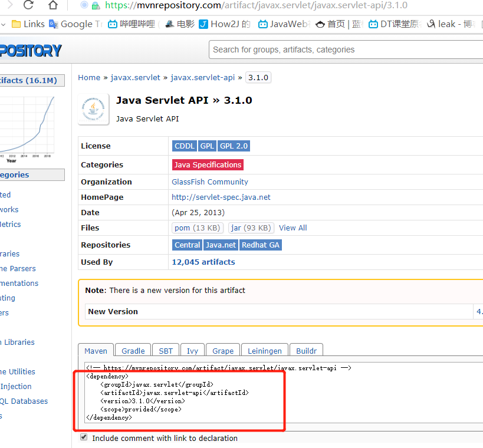Click the GPL 2.0 license tag
The width and height of the screenshot is (483, 448).
(x=234, y=146)
